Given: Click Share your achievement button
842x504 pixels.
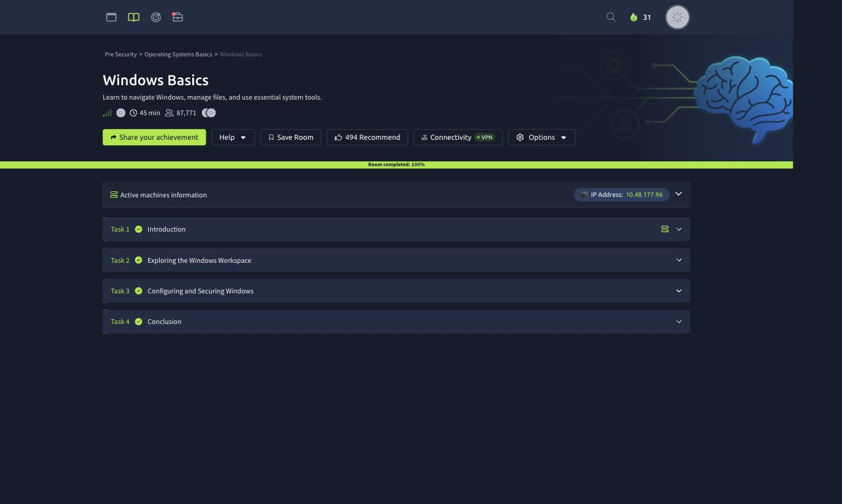Looking at the screenshot, I should [x=154, y=137].
